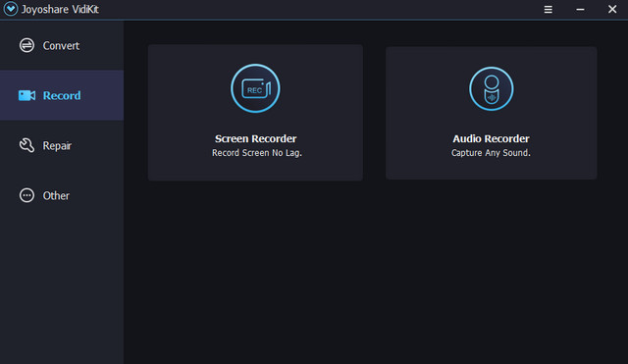Click the Audio Recorder microphone icon
628x364 pixels.
click(491, 89)
